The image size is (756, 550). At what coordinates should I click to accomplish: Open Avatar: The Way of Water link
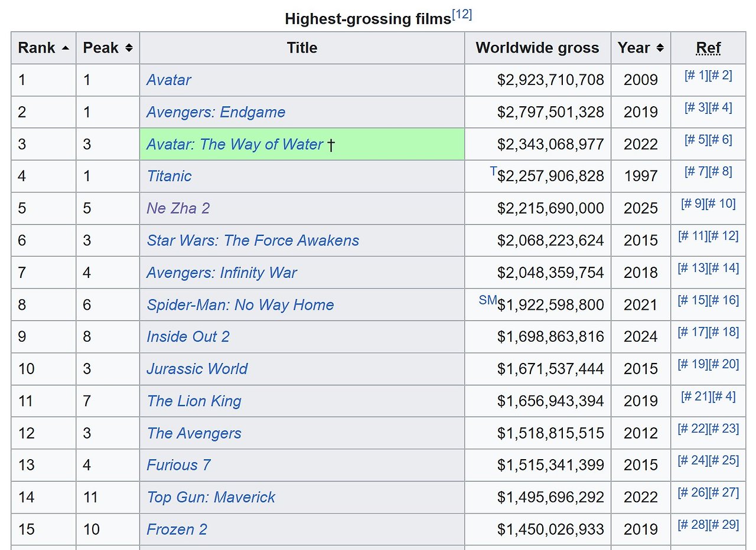click(234, 144)
